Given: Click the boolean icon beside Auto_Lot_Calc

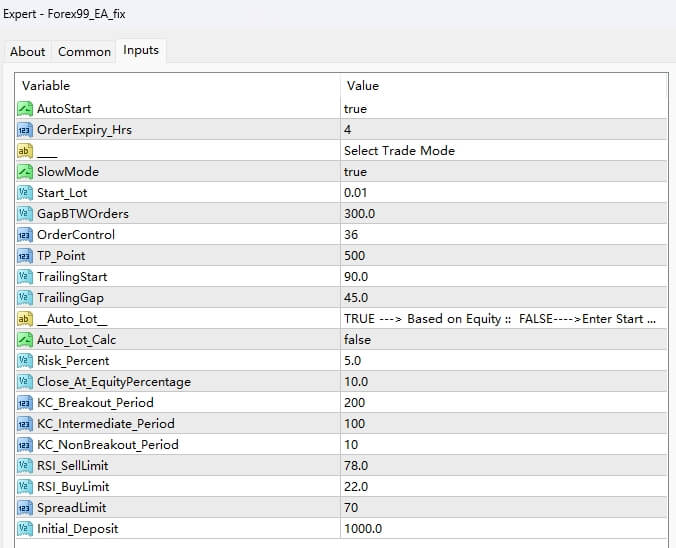Looking at the screenshot, I should pos(25,340).
